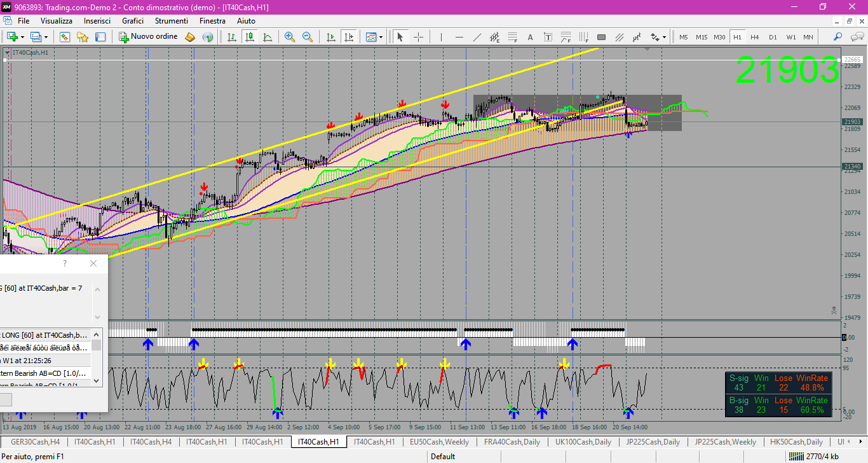The image size is (868, 463).
Task: Toggle the AutoTrading signal icon
Action: pyautogui.click(x=207, y=37)
